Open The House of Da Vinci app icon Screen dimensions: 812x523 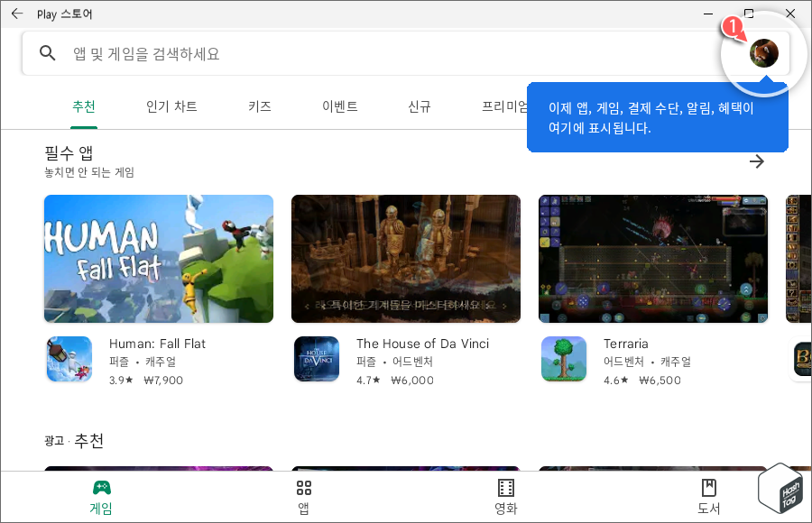(x=317, y=359)
